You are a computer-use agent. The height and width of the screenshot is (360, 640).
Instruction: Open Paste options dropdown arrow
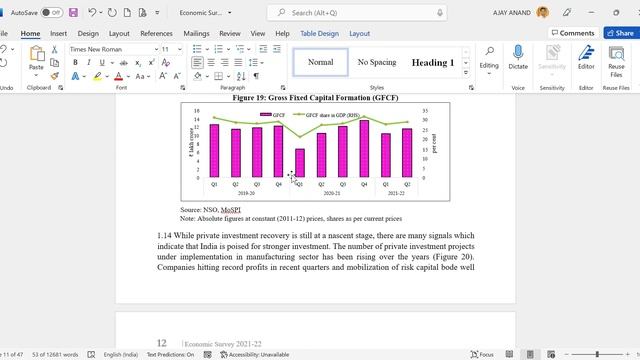pyautogui.click(x=36, y=75)
